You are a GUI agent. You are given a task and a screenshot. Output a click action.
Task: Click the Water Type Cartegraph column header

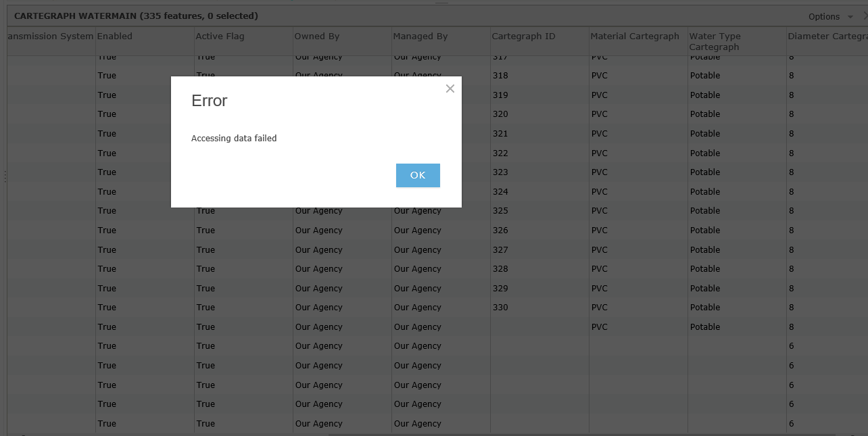(x=715, y=41)
